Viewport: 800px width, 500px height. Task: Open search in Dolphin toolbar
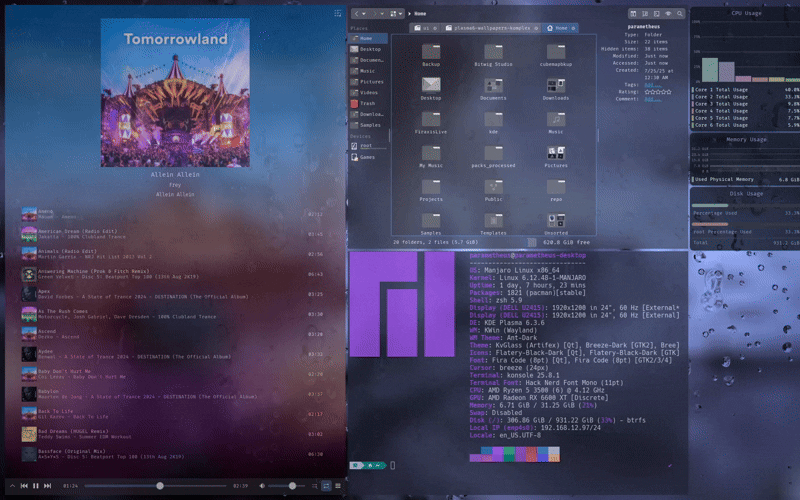[680, 14]
